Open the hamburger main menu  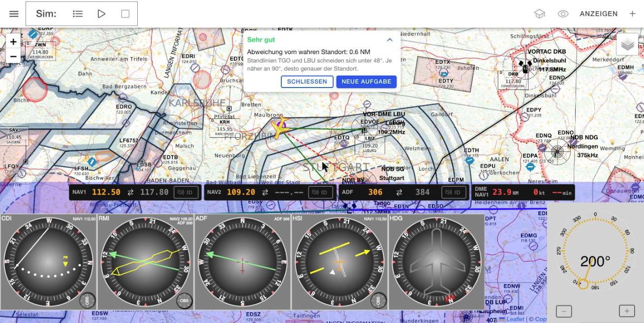click(x=14, y=14)
